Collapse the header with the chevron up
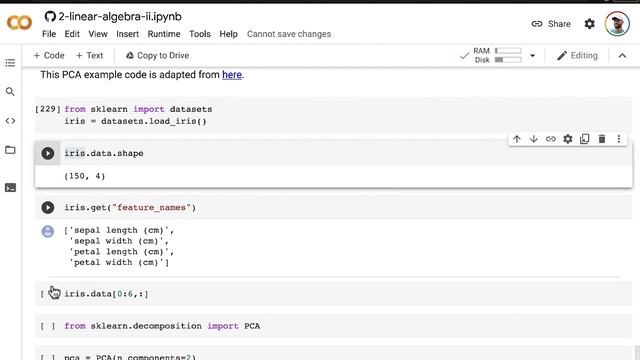Screen dimensions: 640x360 [x=622, y=56]
